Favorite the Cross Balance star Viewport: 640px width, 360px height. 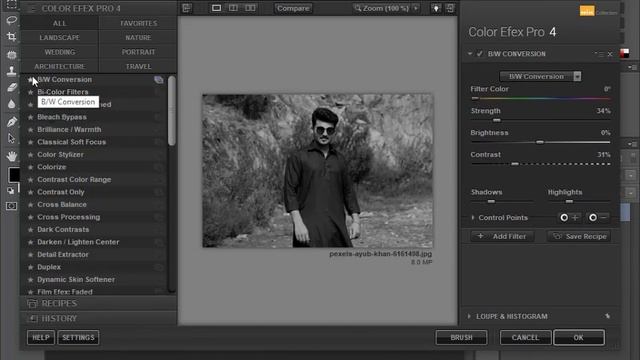click(x=31, y=204)
